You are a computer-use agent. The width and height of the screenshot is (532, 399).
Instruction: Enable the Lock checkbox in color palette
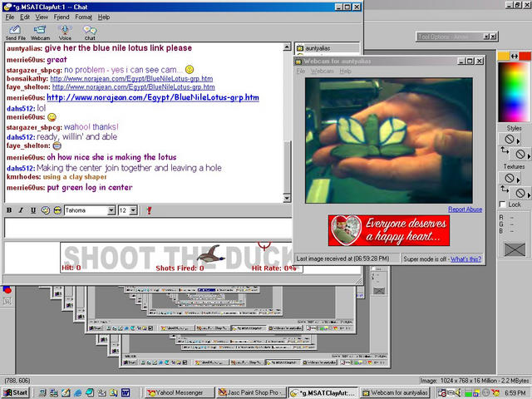coord(502,204)
